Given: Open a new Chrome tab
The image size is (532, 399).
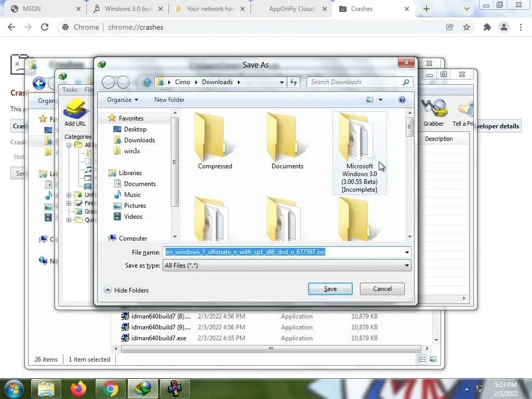Looking at the screenshot, I should 427,9.
